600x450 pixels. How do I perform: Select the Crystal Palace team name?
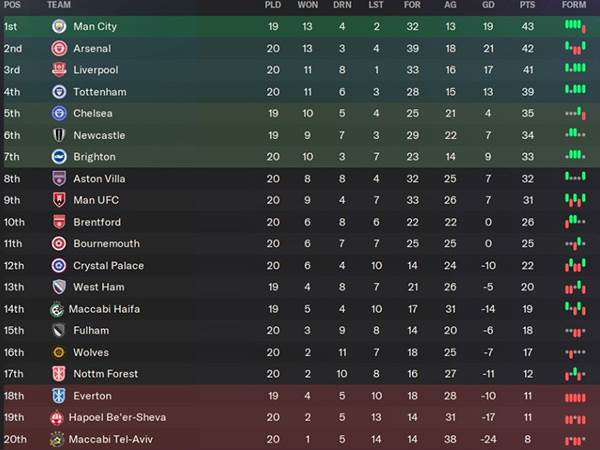coord(108,266)
